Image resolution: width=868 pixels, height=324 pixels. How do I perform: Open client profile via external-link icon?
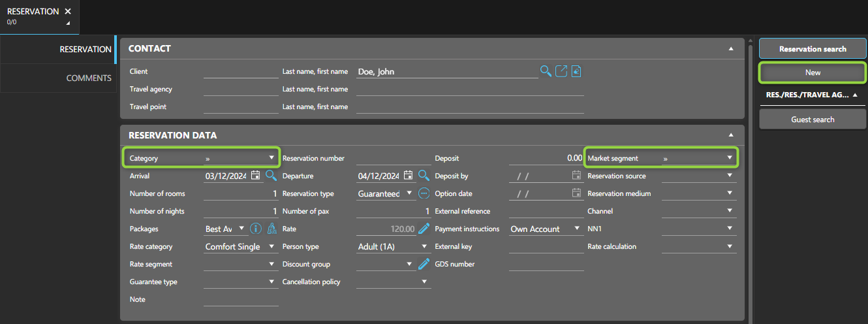point(561,71)
